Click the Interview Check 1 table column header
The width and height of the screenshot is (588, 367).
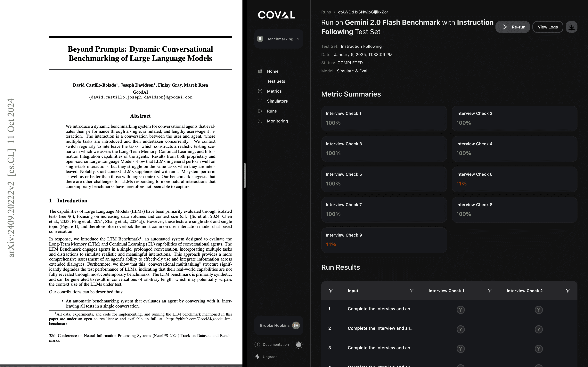446,291
